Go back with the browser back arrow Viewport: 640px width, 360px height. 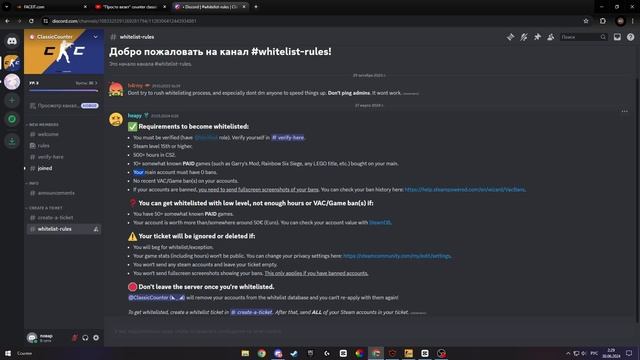tap(7, 21)
